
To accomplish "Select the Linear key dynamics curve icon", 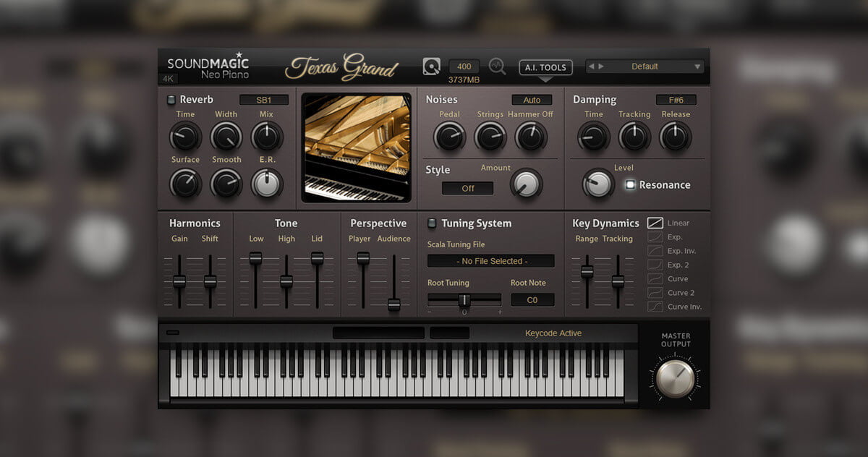I will tap(655, 223).
